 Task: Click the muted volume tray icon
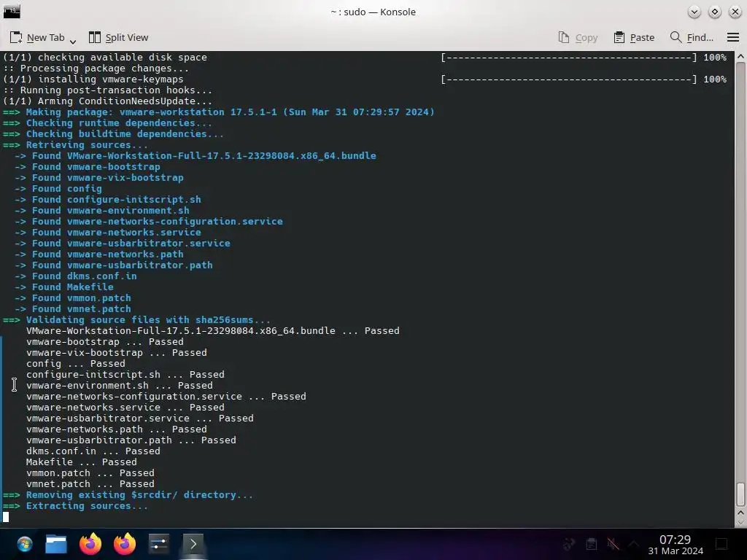613,544
